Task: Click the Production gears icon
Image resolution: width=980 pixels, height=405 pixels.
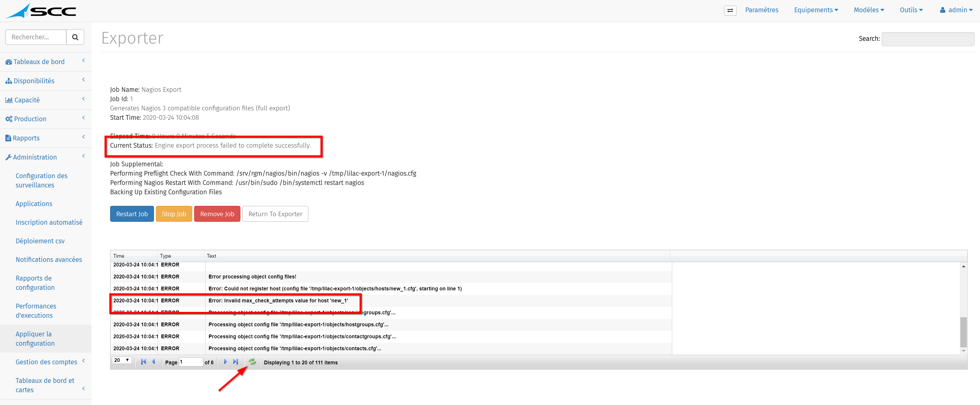Action: click(9, 119)
